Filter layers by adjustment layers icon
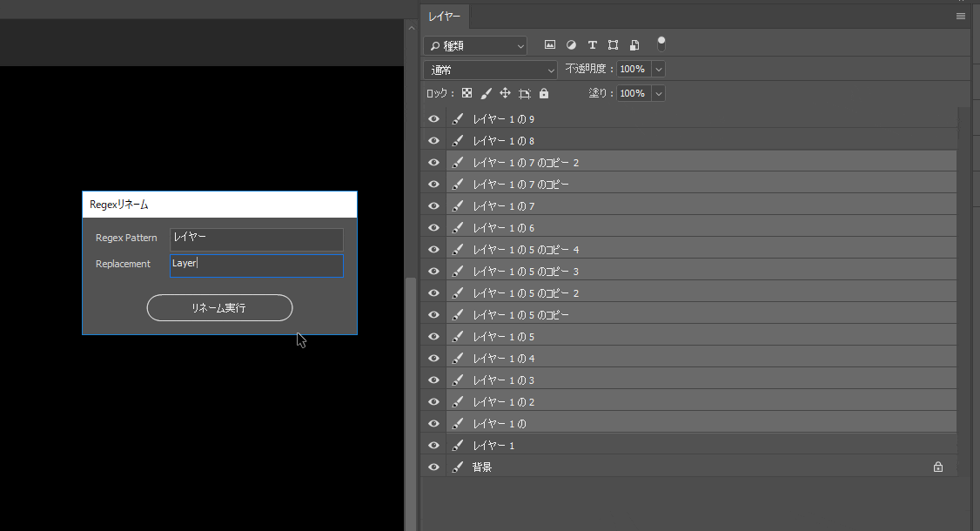This screenshot has width=980, height=531. click(571, 44)
